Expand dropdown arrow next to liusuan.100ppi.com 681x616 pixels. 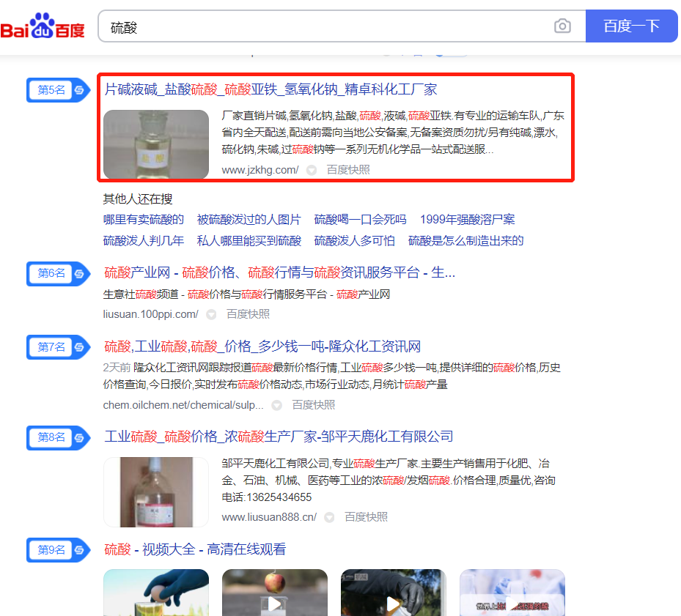(212, 314)
